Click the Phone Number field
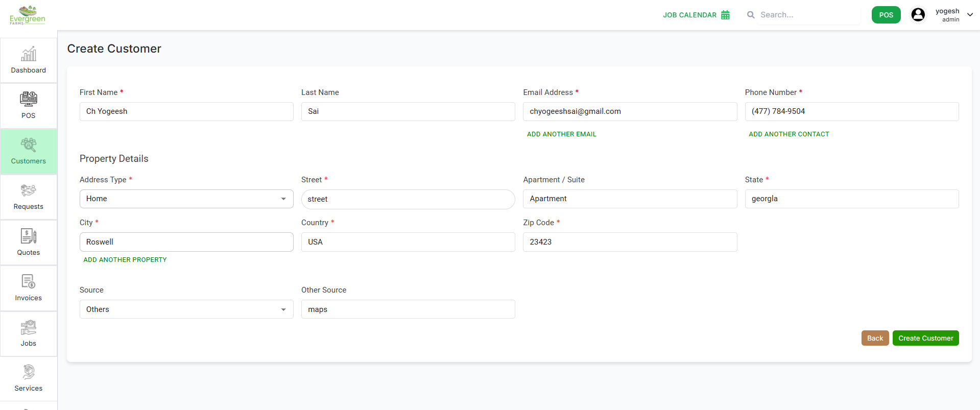Viewport: 980px width, 410px height. pyautogui.click(x=852, y=111)
